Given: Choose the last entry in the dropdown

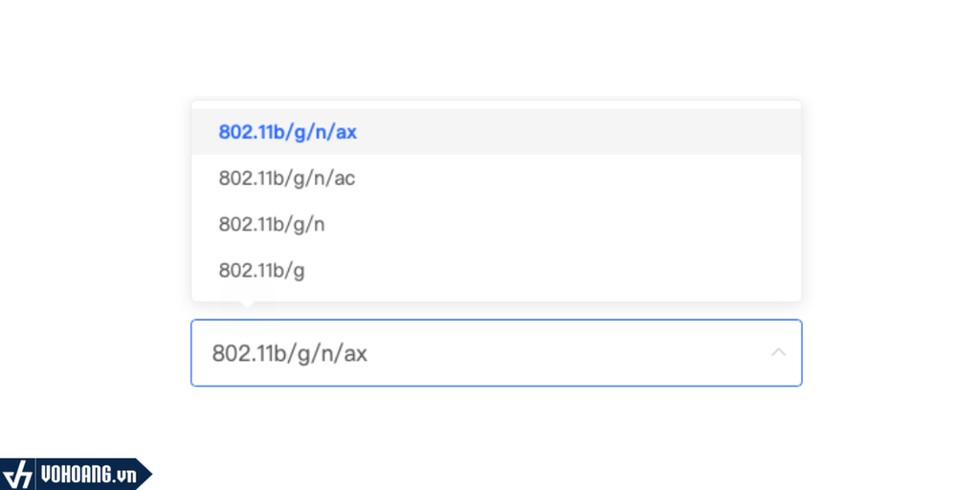Looking at the screenshot, I should [261, 271].
